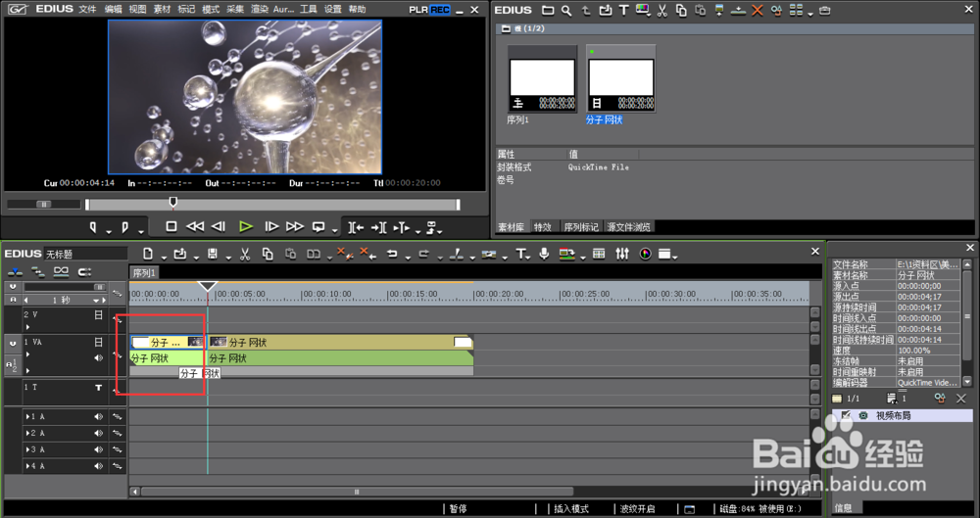The height and width of the screenshot is (518, 980).
Task: Expand the 3 A audio track
Action: coord(26,449)
